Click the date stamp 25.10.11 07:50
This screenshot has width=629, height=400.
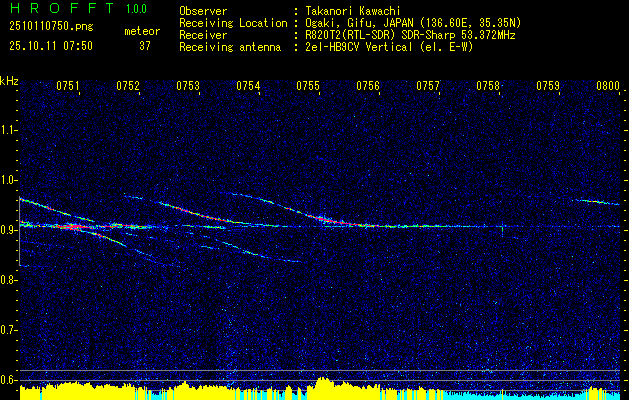pos(51,46)
